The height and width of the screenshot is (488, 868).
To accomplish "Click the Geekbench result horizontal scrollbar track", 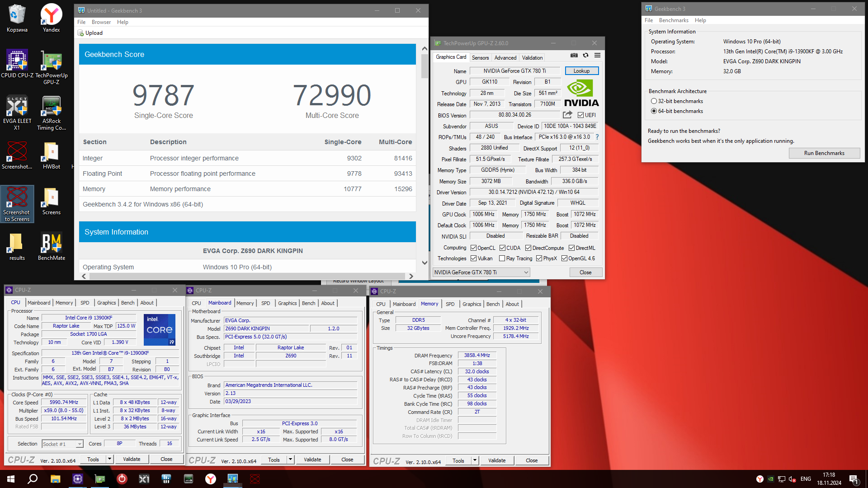I will 247,276.
